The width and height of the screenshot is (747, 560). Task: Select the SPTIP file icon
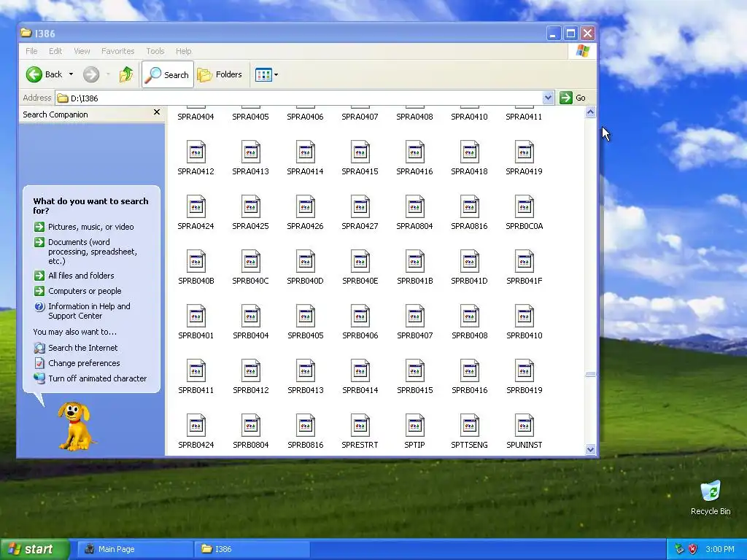[414, 426]
